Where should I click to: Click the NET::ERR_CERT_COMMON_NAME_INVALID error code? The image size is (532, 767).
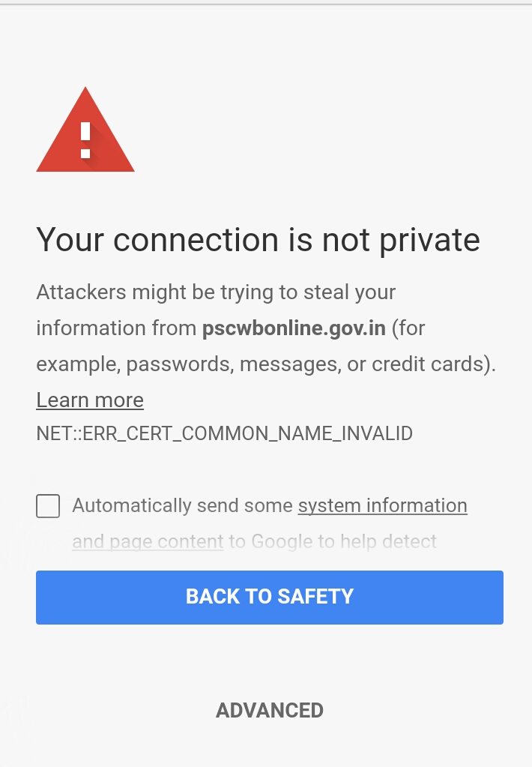(x=224, y=433)
